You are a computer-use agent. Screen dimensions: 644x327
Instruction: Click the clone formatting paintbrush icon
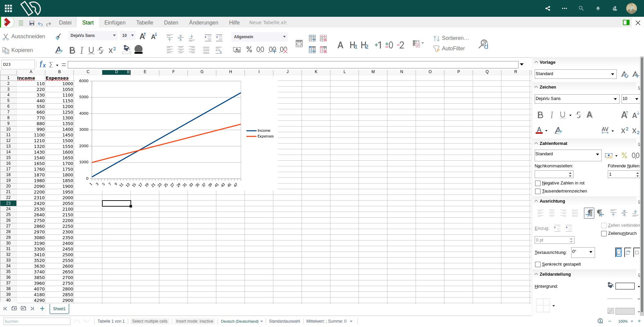(58, 37)
